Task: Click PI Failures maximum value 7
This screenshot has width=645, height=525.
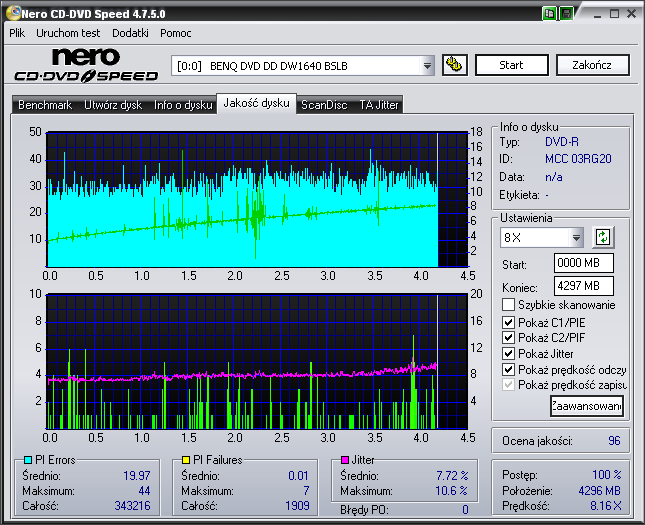Action: [306, 491]
